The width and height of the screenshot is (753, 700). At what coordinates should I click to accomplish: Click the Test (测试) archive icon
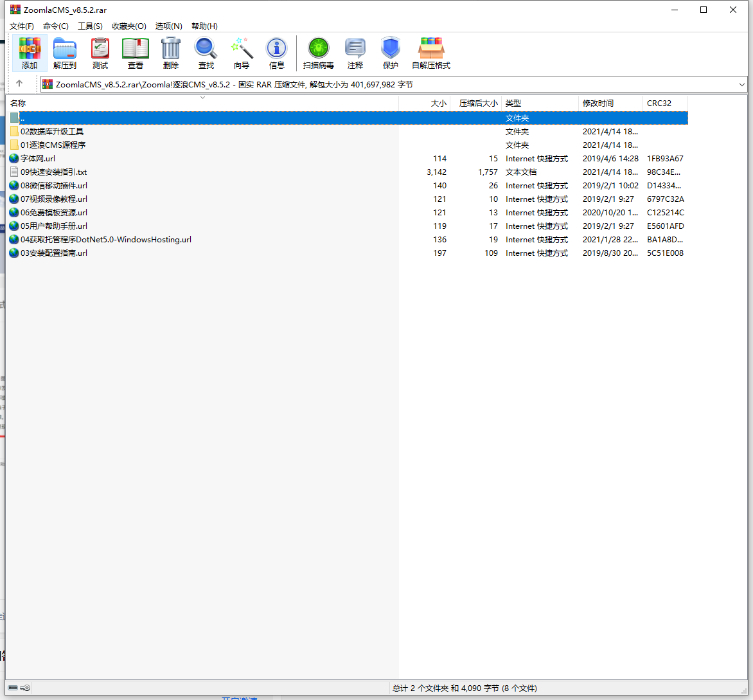pyautogui.click(x=100, y=53)
